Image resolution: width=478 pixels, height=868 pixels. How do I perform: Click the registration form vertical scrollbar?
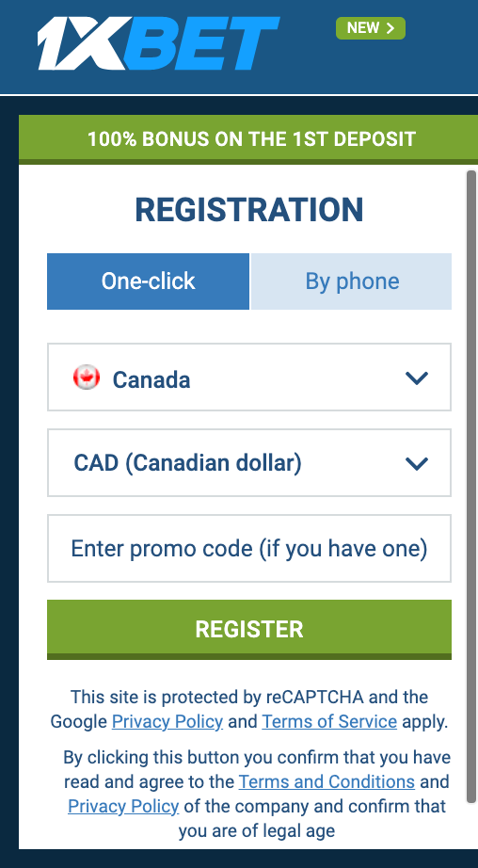[471, 487]
